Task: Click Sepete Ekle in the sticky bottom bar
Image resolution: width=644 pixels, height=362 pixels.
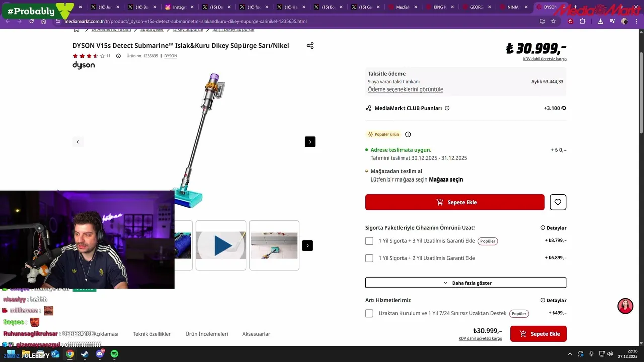Action: 538,334
